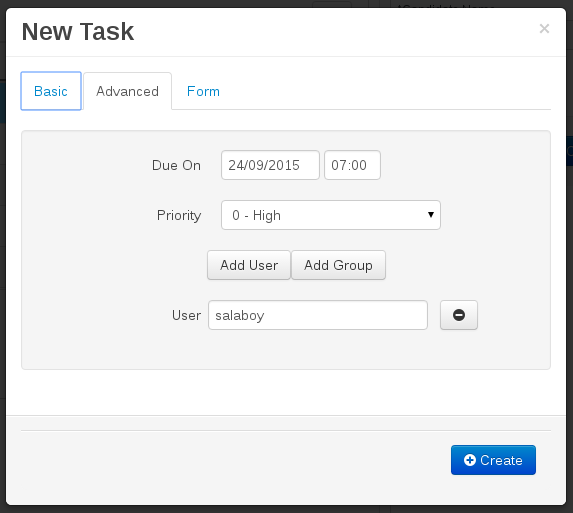Click the "New Task" dialog heading
The image size is (573, 513).
pyautogui.click(x=78, y=31)
